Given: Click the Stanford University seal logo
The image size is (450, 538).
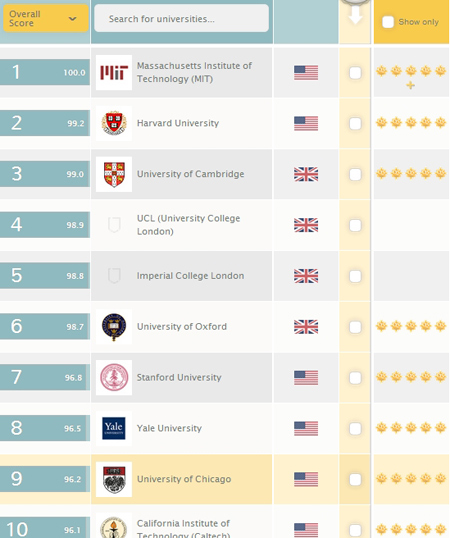Looking at the screenshot, I should click(114, 377).
